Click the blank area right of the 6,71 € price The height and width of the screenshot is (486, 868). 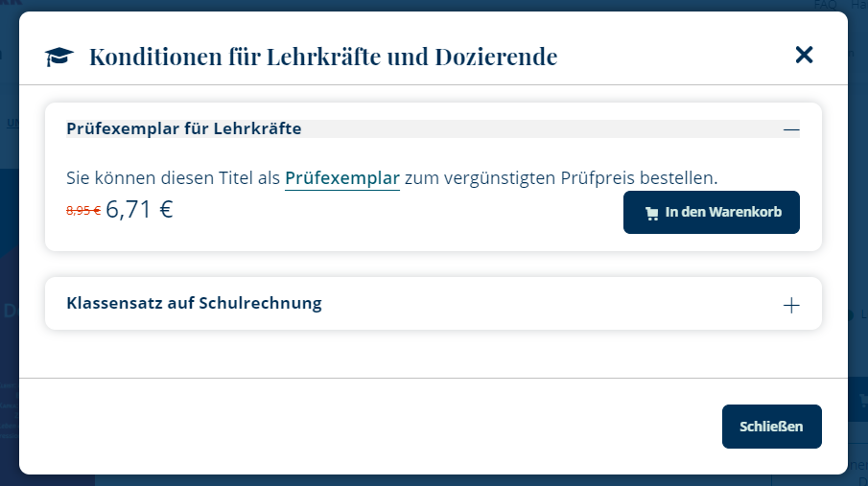(384, 213)
